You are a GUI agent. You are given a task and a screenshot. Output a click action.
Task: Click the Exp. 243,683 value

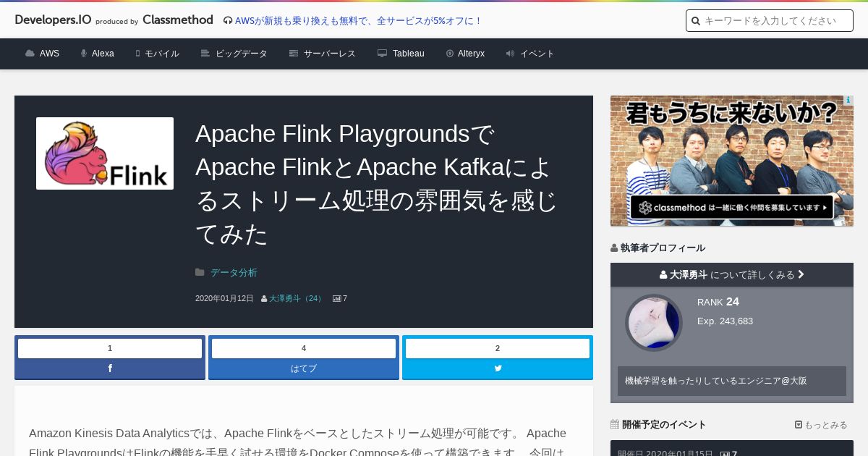(x=725, y=321)
